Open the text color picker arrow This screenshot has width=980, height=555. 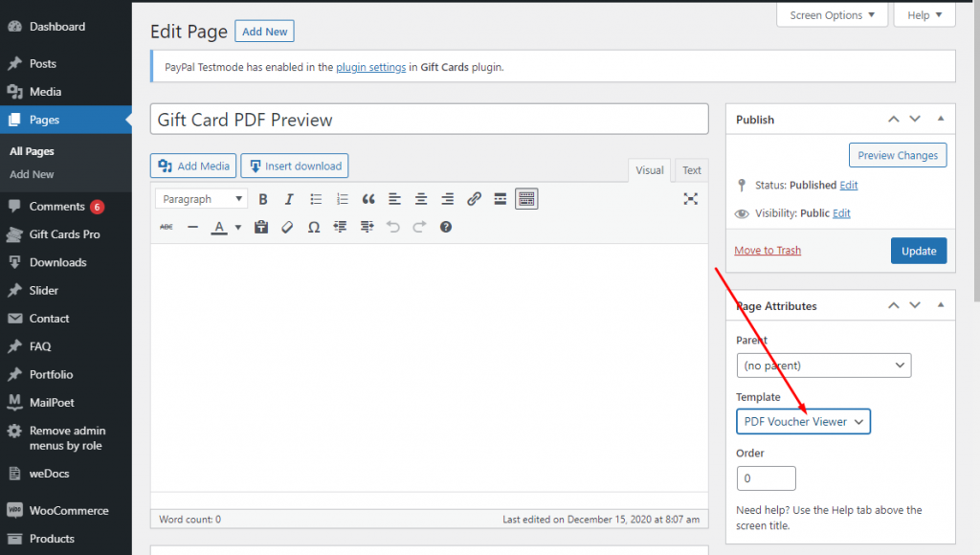(x=238, y=228)
